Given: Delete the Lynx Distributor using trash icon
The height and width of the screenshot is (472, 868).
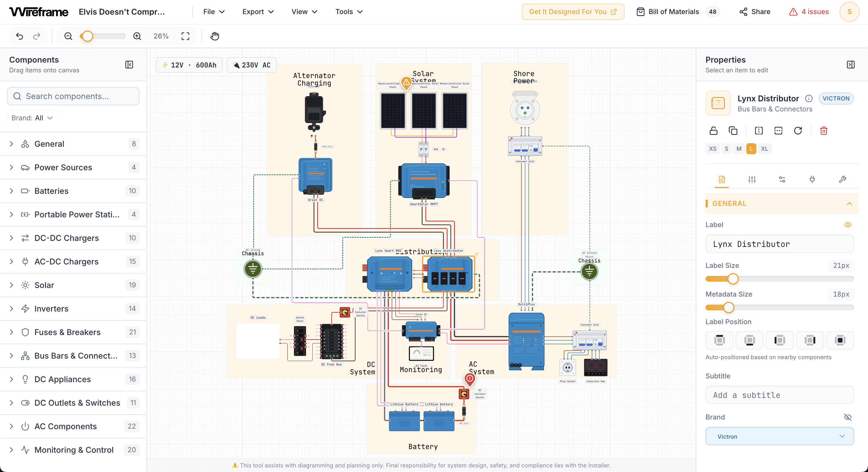Looking at the screenshot, I should click(824, 130).
